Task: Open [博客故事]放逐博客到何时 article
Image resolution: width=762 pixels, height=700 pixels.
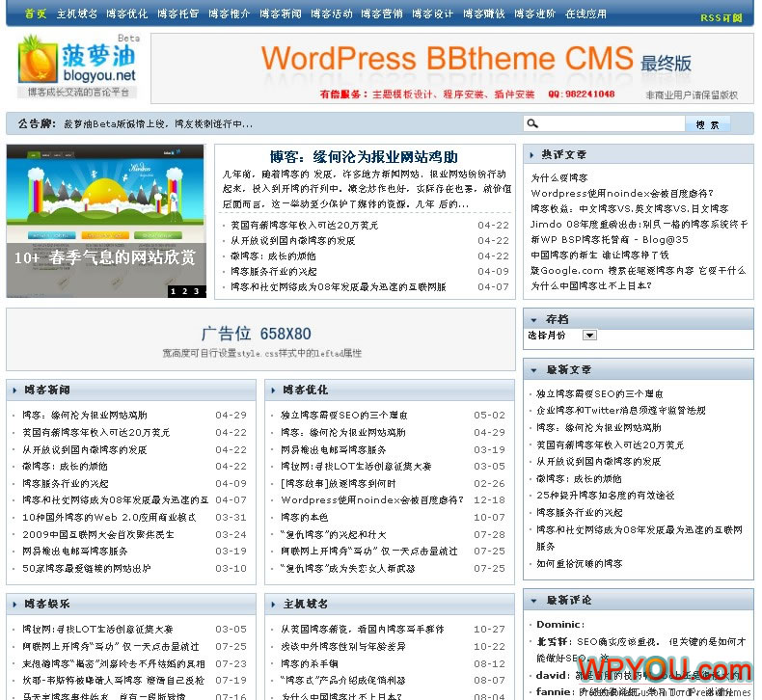Action: [339, 483]
